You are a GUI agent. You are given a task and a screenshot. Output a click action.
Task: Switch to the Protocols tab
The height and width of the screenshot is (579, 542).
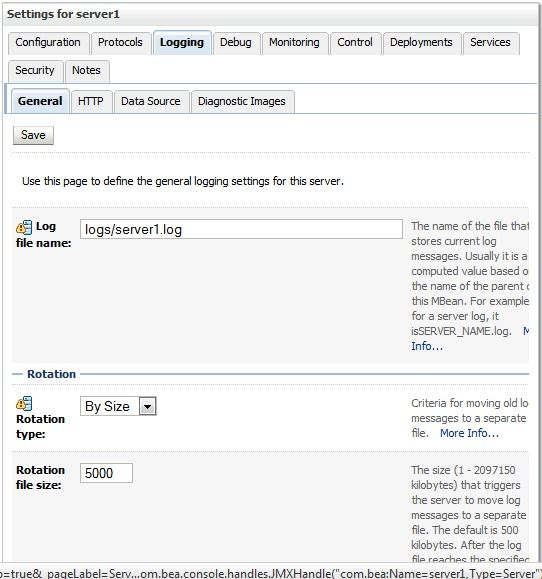coord(120,43)
